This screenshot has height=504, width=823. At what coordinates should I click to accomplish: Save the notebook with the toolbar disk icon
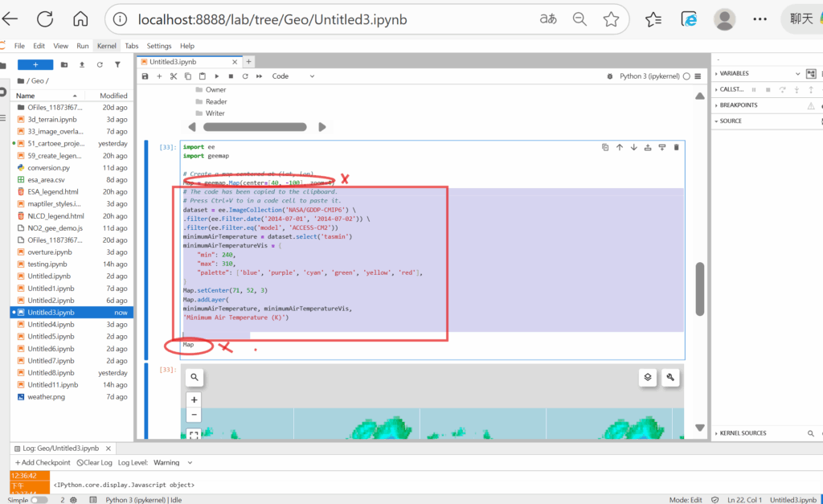[x=145, y=76]
